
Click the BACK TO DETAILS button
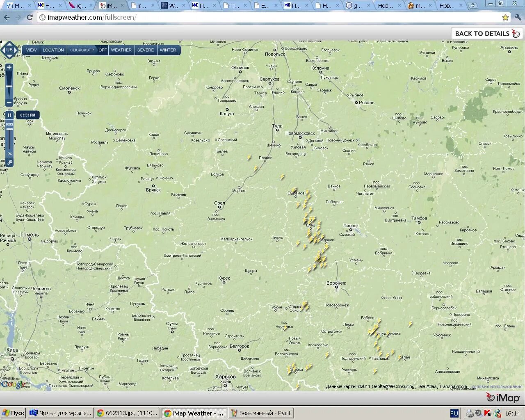point(487,34)
